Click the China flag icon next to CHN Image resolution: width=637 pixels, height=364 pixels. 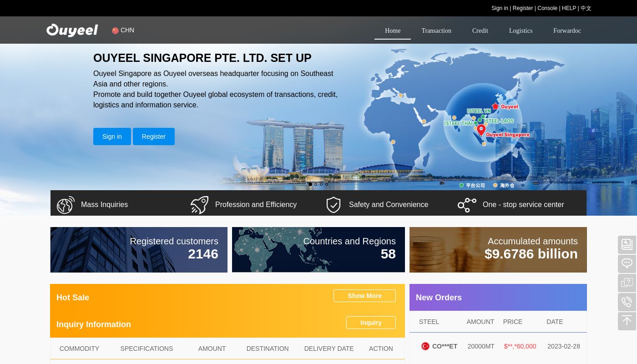tap(115, 30)
